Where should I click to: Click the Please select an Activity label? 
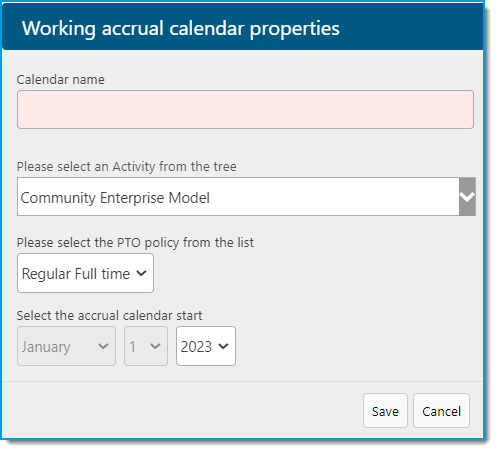click(127, 166)
